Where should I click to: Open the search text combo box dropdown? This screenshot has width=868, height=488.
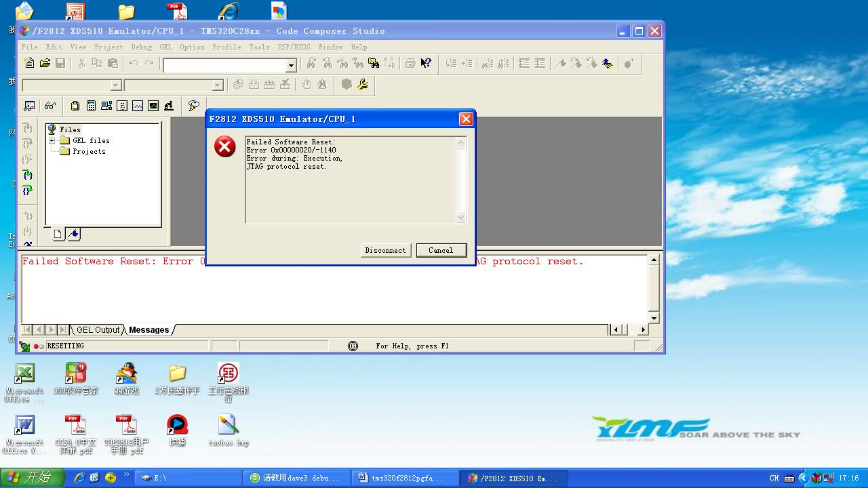pos(291,65)
